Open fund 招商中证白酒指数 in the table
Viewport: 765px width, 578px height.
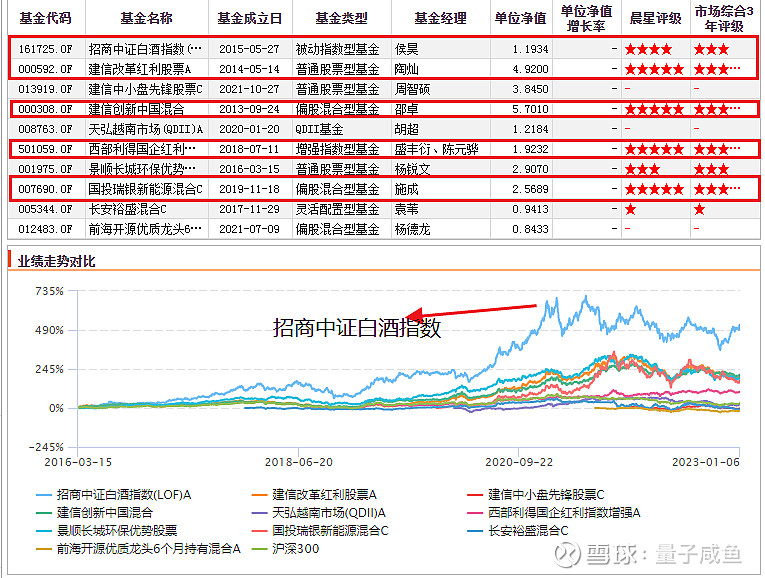click(x=145, y=49)
